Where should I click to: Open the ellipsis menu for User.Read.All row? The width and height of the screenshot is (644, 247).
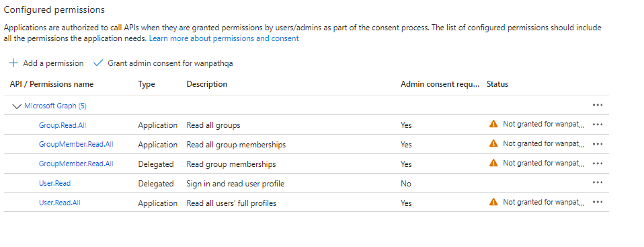(598, 202)
